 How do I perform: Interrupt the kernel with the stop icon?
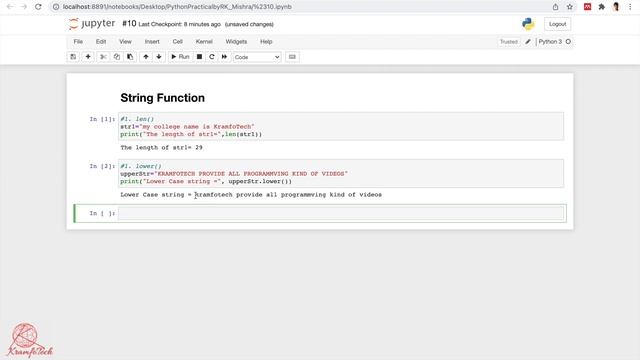[199, 57]
